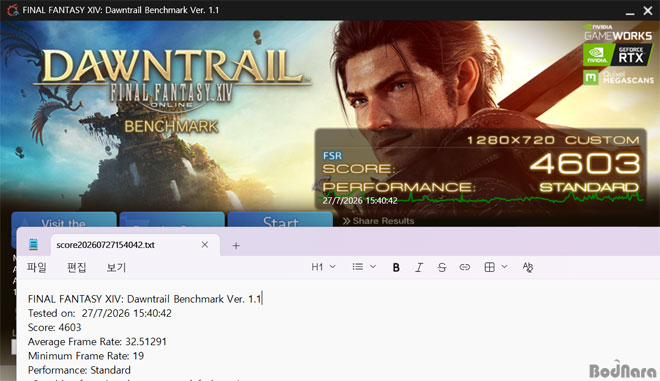Toggle bold formatting

(396, 267)
